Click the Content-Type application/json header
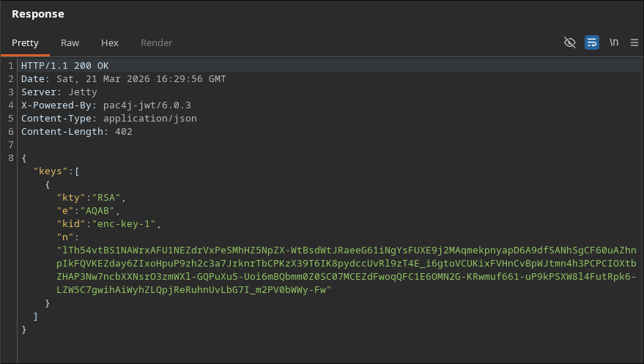644x364 pixels. click(108, 119)
